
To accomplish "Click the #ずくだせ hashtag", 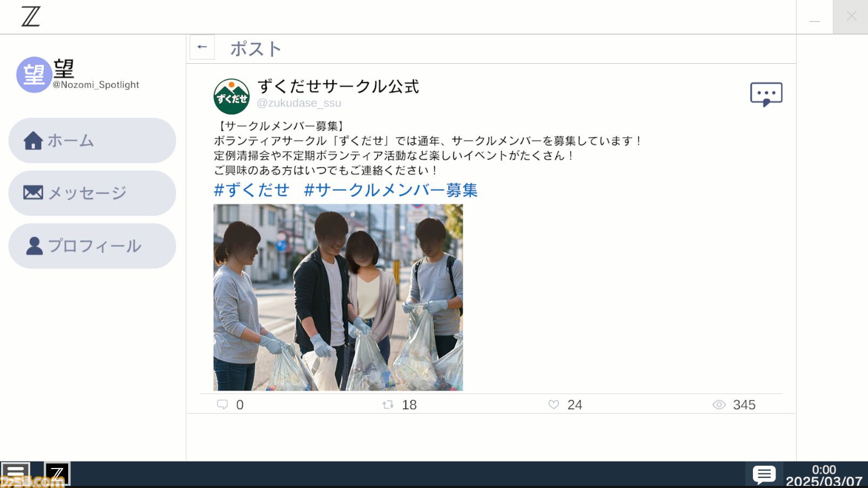I will pyautogui.click(x=251, y=190).
